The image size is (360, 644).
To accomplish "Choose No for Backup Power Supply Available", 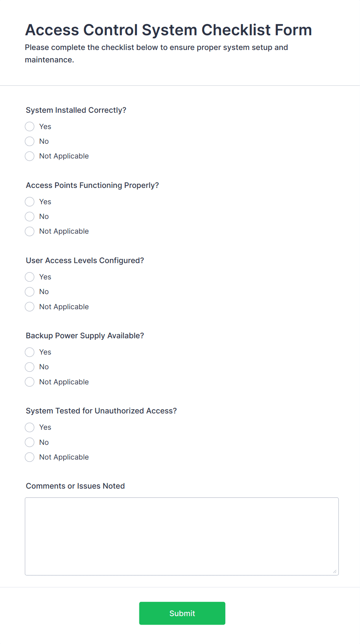I will pos(30,367).
